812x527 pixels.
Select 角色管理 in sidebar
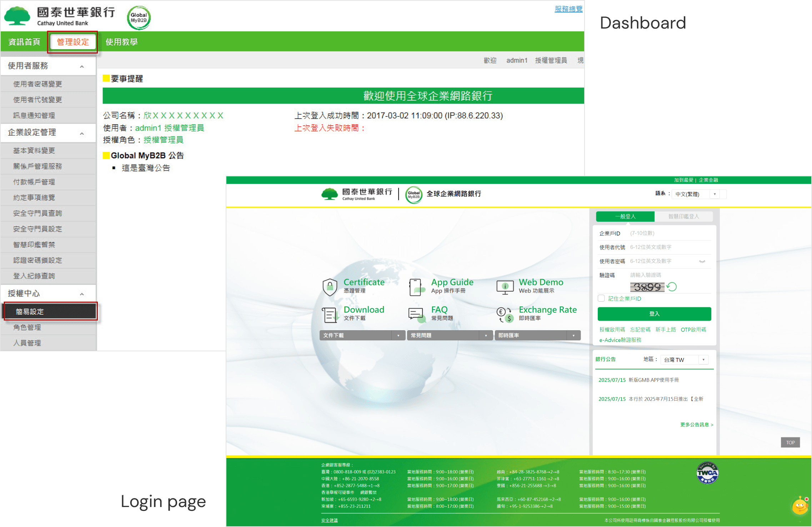(27, 327)
